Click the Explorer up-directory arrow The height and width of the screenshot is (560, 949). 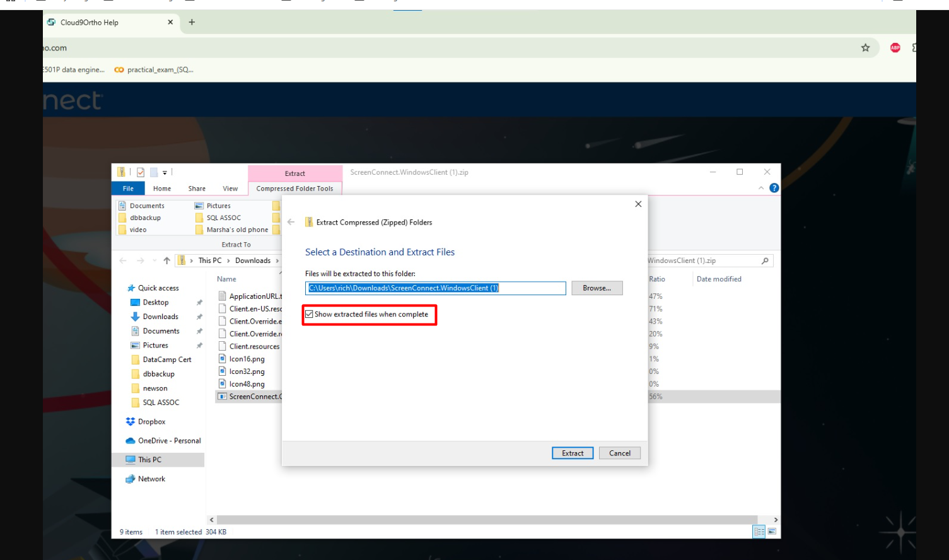pyautogui.click(x=166, y=260)
